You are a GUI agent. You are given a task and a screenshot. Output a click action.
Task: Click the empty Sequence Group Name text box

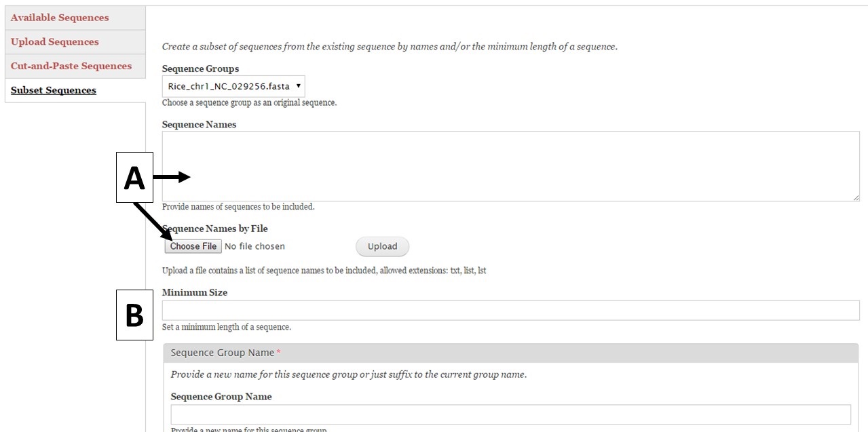point(510,414)
